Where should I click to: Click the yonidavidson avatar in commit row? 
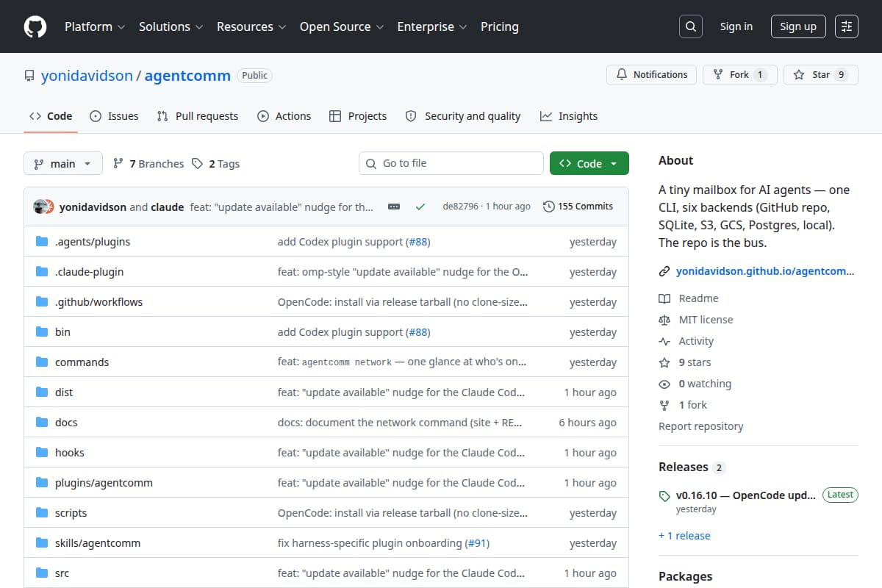40,207
